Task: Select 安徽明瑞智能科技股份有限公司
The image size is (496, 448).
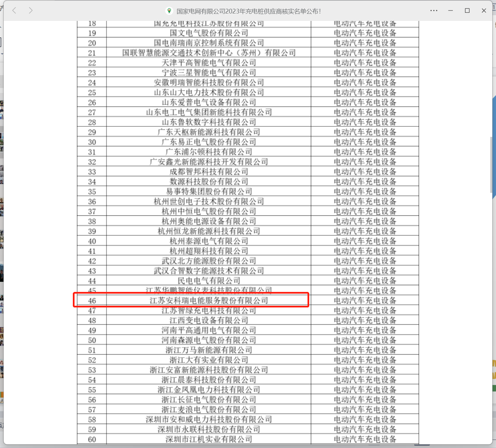Action: click(209, 83)
